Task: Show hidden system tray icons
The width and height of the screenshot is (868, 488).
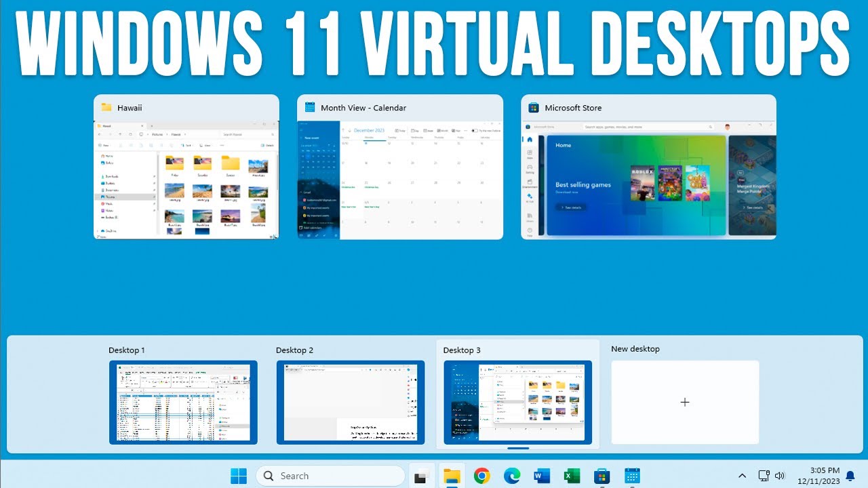Action: tap(742, 476)
